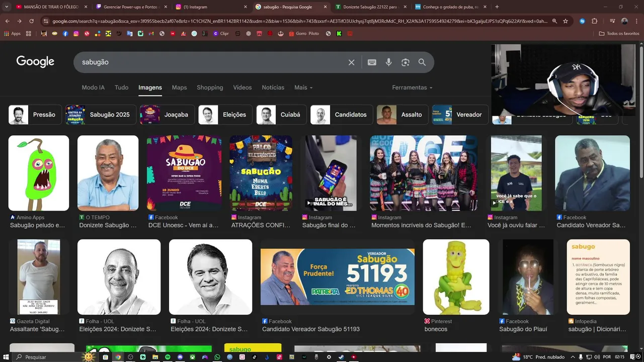Open the bonecos Pinterest link
The image size is (644, 362).
pyautogui.click(x=436, y=329)
